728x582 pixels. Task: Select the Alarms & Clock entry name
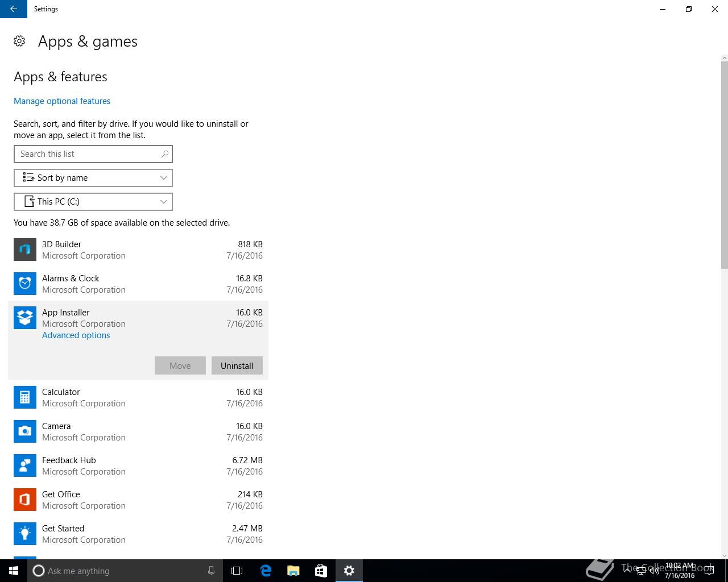point(71,278)
